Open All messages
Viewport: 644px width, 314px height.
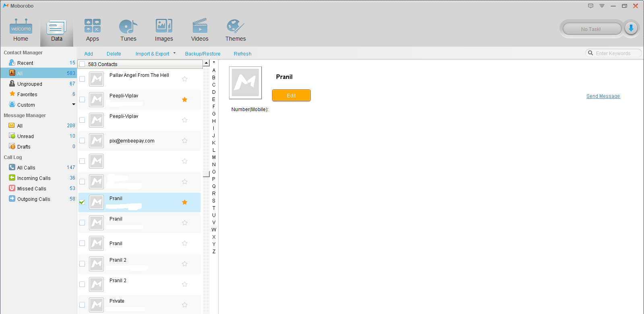[39, 126]
